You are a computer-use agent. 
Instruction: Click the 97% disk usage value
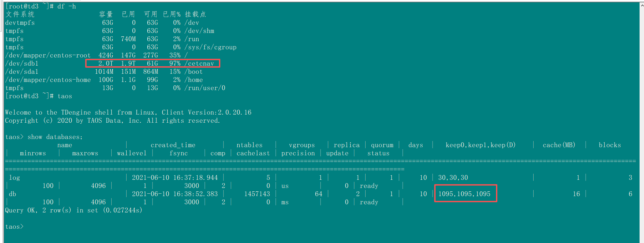tap(175, 64)
